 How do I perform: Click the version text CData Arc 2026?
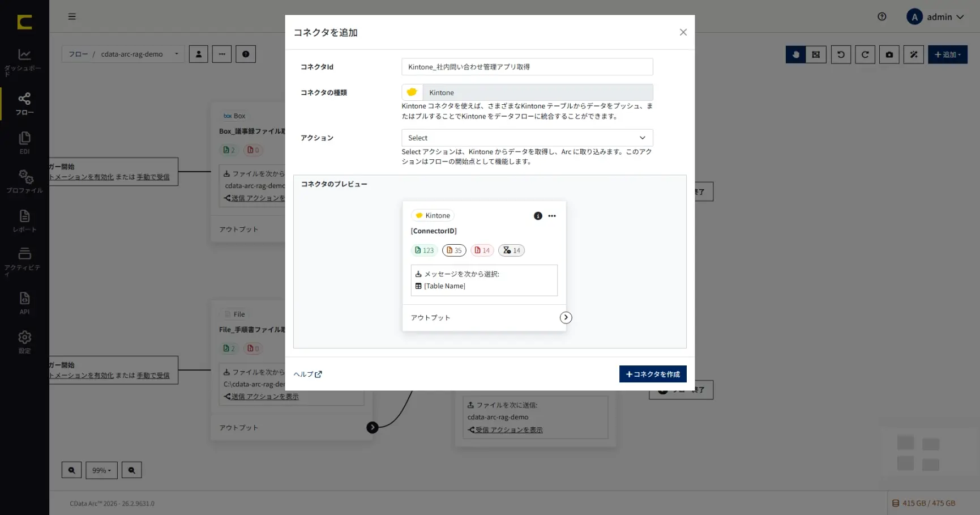112,503
